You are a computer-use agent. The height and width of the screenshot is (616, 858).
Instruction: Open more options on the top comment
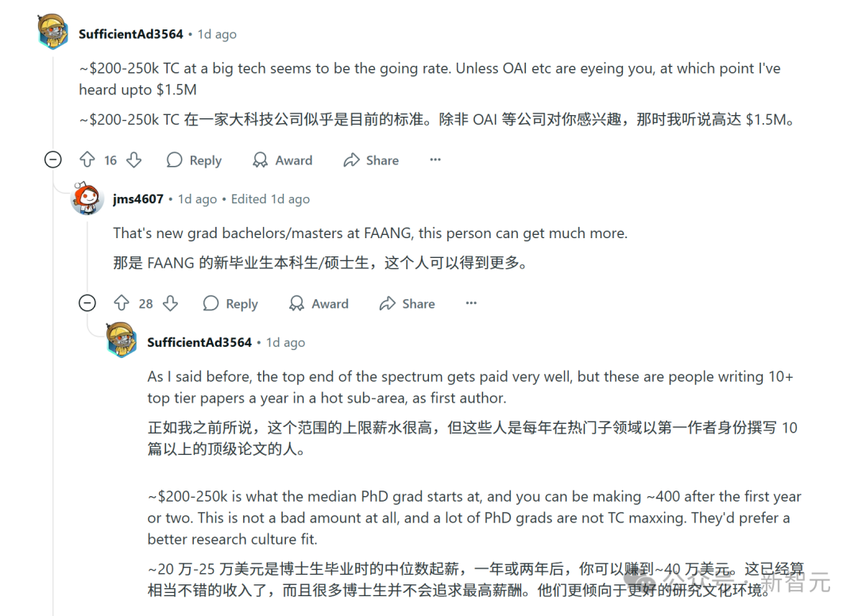click(x=435, y=160)
